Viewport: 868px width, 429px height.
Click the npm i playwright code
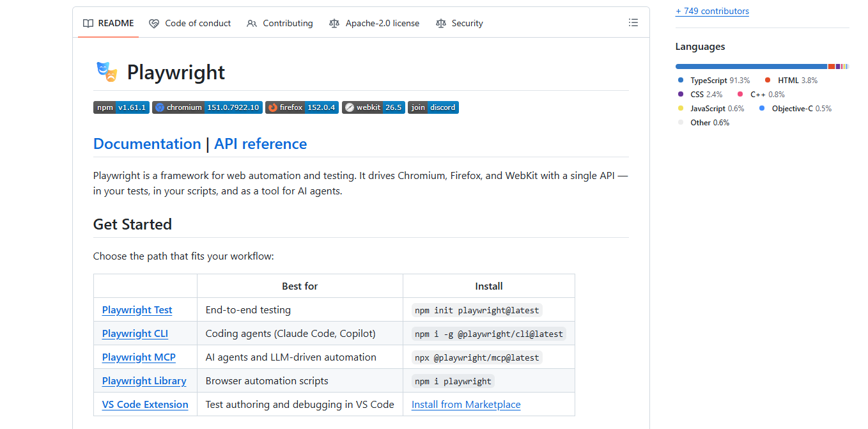click(453, 381)
